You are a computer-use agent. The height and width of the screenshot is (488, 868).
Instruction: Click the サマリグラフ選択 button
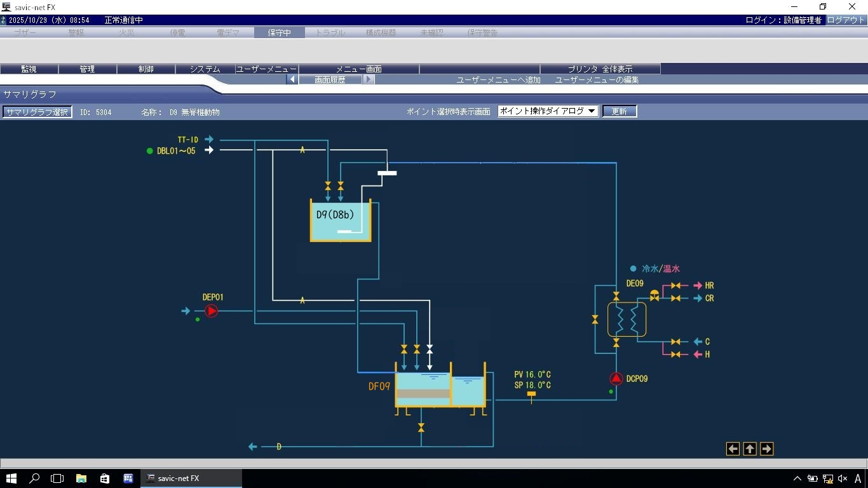(x=37, y=112)
